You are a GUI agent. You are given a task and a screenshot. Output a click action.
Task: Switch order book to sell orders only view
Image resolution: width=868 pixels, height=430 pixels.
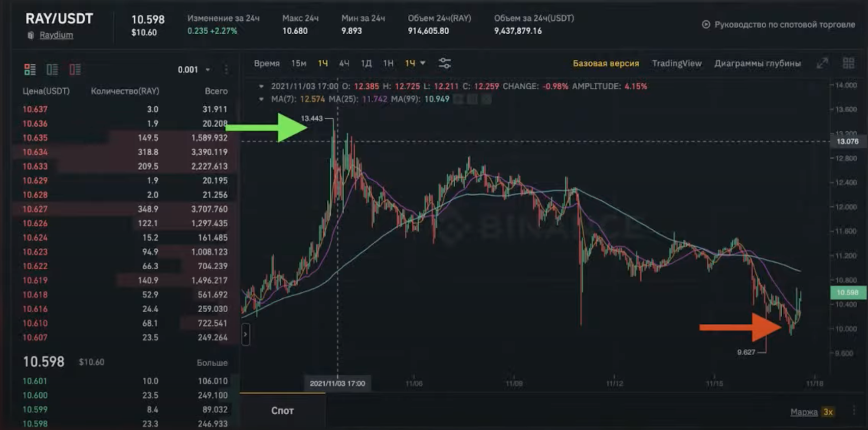point(75,69)
